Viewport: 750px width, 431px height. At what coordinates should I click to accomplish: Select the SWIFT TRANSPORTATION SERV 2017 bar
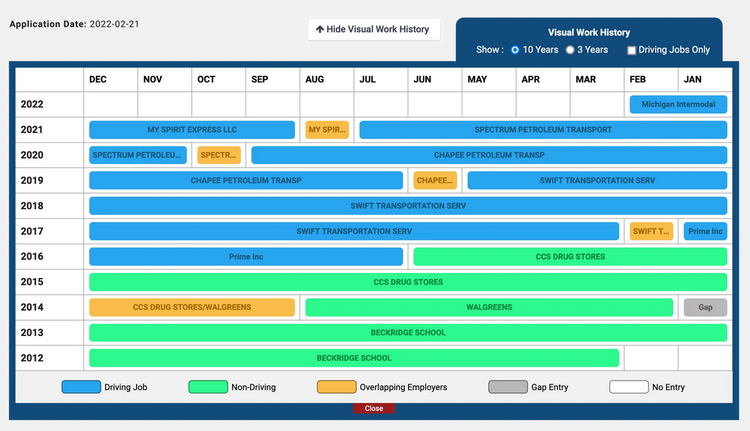[x=354, y=231]
